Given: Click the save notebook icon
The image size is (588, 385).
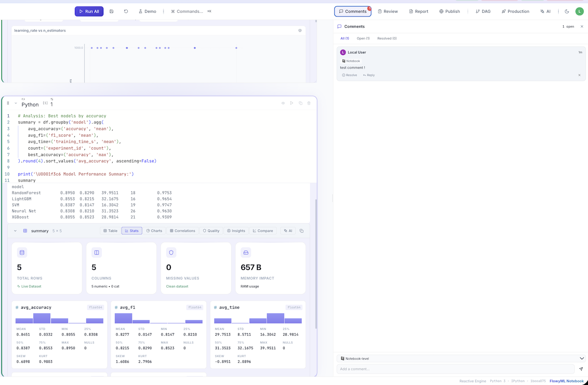Looking at the screenshot, I should point(112,11).
